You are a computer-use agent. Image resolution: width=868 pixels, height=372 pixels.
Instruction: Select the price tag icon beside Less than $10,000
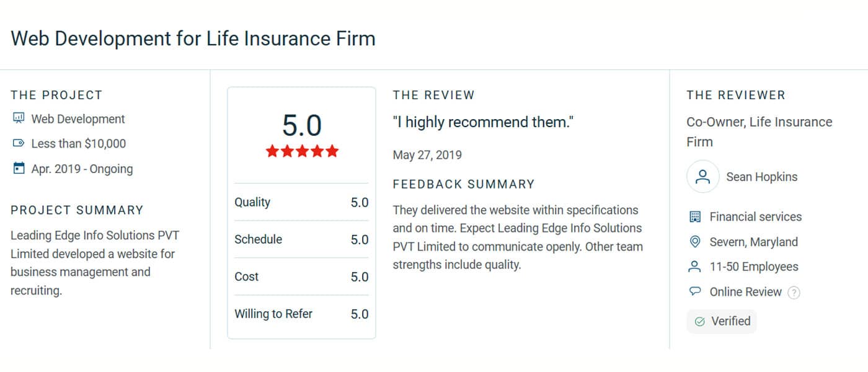[20, 143]
